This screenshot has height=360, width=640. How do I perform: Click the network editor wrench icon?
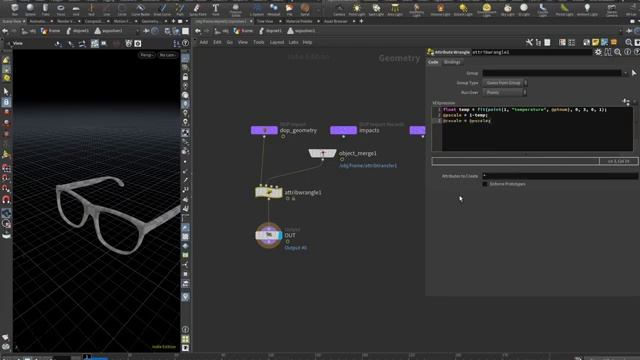(529, 42)
